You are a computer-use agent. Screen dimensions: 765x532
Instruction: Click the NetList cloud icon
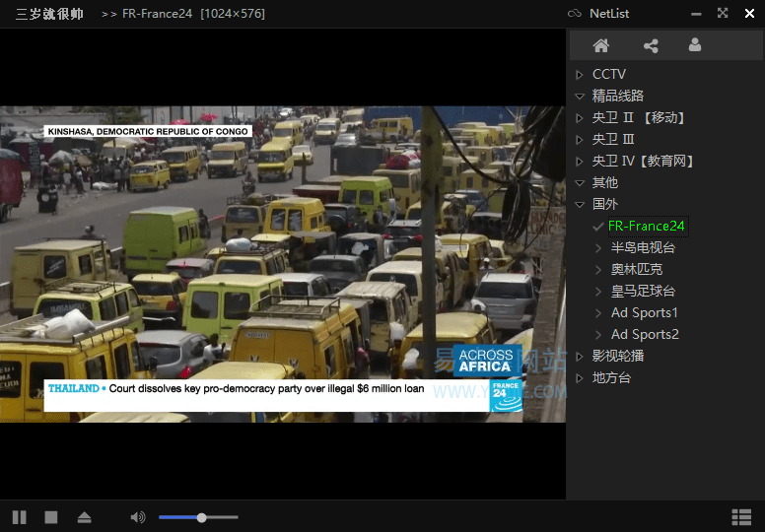pos(575,14)
